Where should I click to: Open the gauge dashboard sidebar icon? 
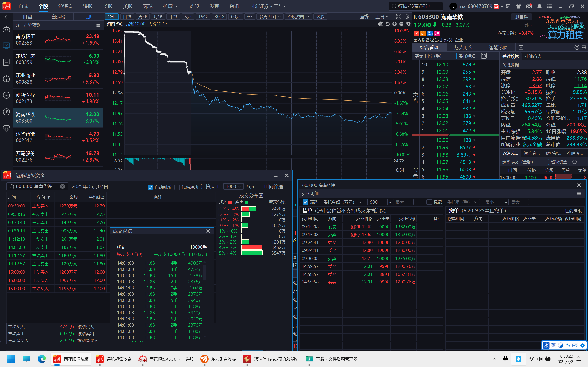pos(6,79)
